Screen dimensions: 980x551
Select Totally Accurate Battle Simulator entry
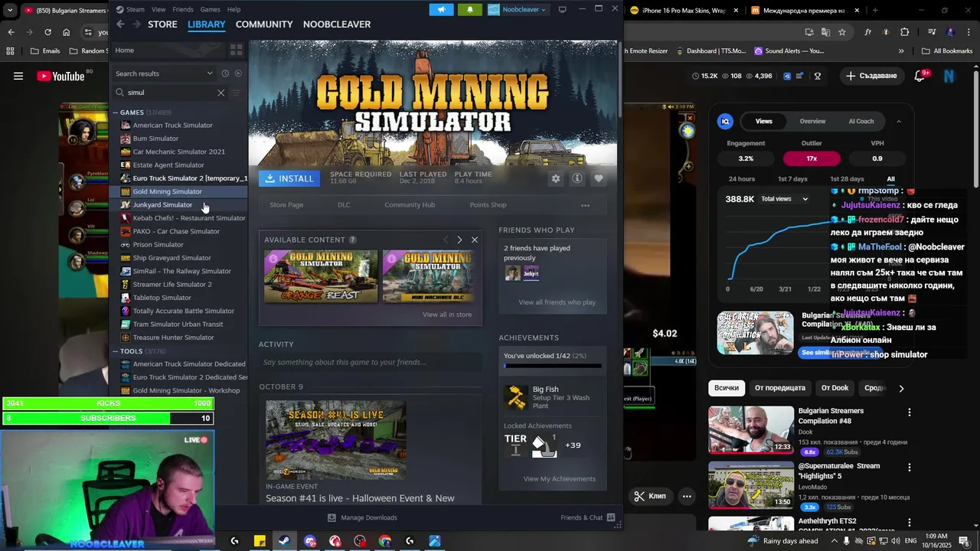pyautogui.click(x=183, y=311)
